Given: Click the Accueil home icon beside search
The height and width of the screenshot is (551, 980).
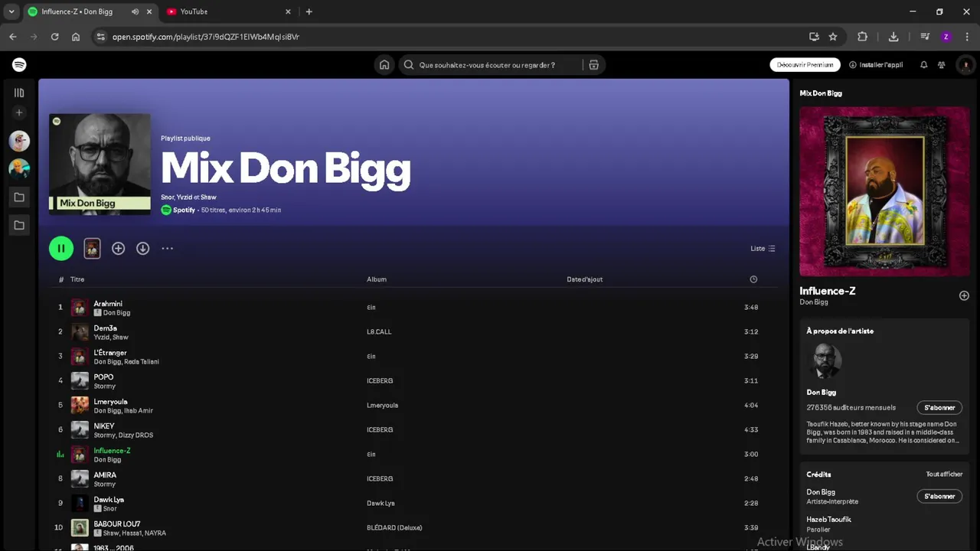Looking at the screenshot, I should click(x=384, y=65).
